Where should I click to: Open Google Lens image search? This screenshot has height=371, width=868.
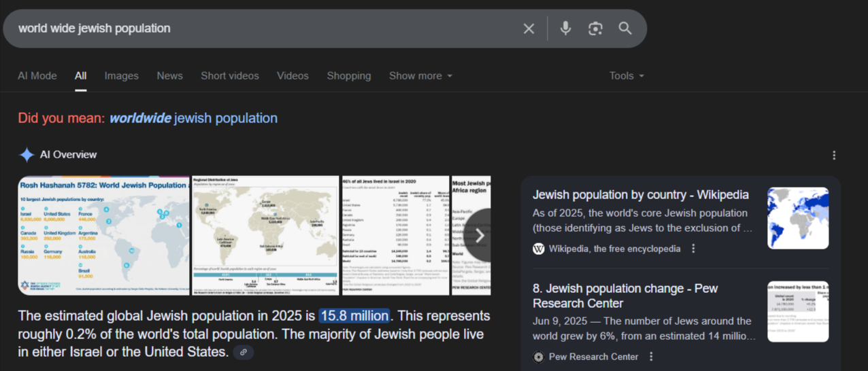[x=595, y=29]
